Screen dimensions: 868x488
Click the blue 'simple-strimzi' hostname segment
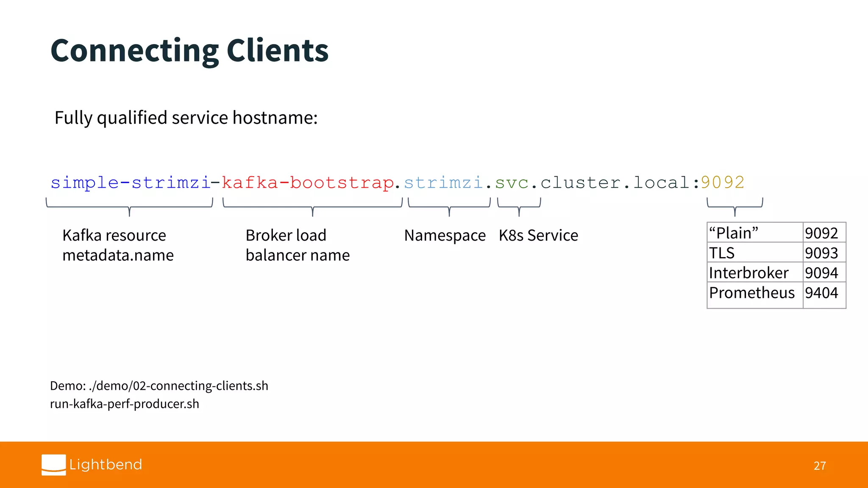(x=131, y=183)
